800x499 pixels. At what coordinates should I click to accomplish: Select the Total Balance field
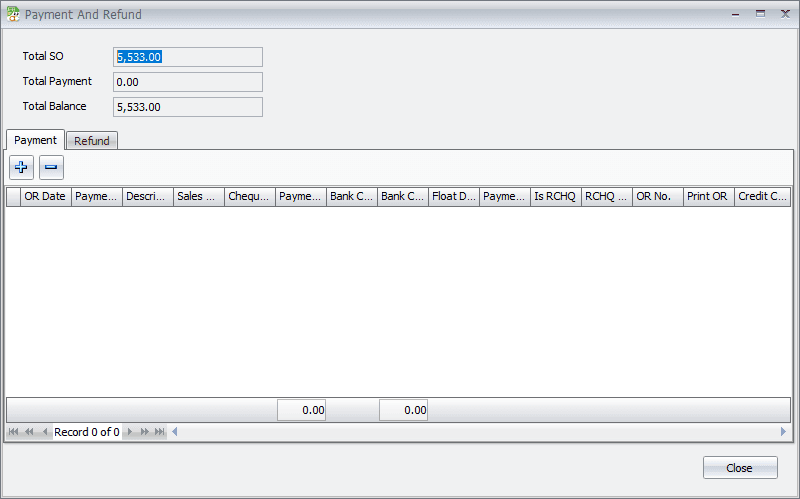(x=188, y=107)
